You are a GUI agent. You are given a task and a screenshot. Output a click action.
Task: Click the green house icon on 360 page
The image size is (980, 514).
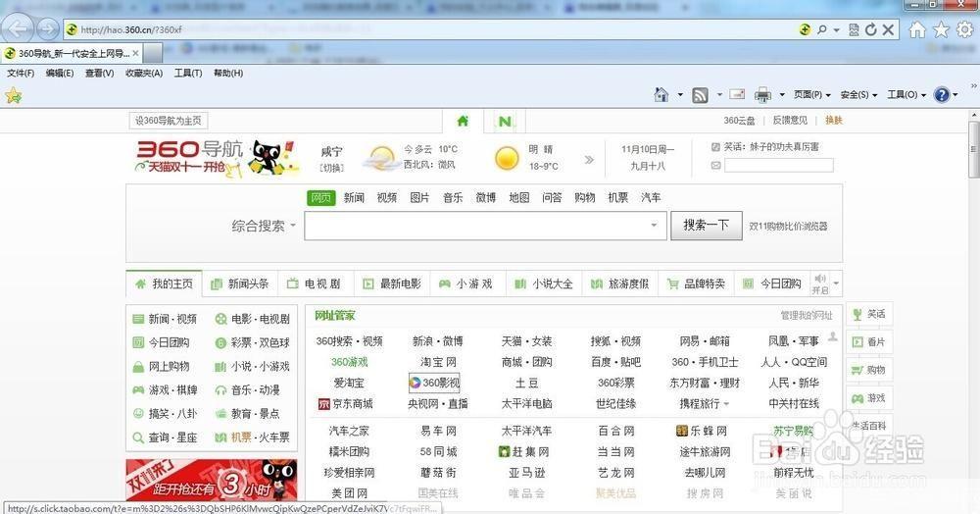tap(463, 121)
